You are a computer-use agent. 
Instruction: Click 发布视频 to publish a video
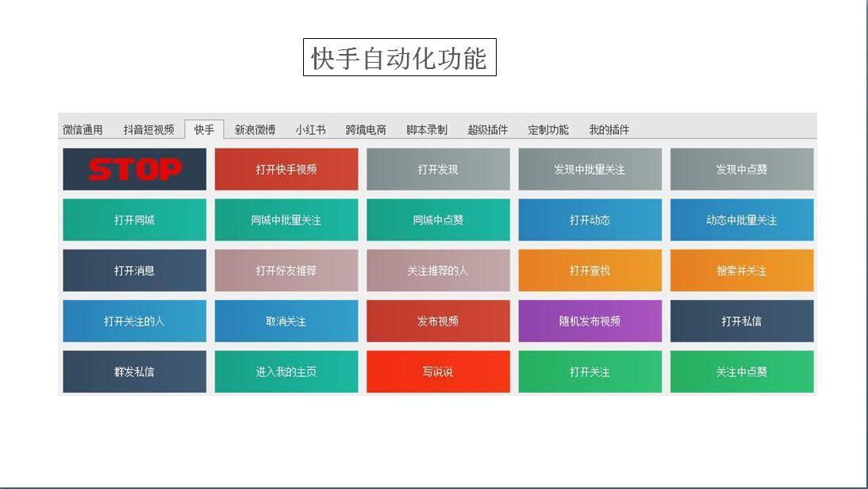click(437, 321)
